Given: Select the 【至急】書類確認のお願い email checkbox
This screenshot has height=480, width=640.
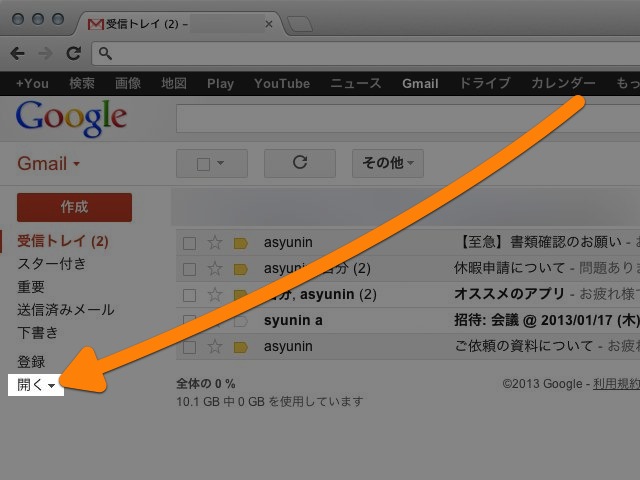Looking at the screenshot, I should [x=189, y=243].
